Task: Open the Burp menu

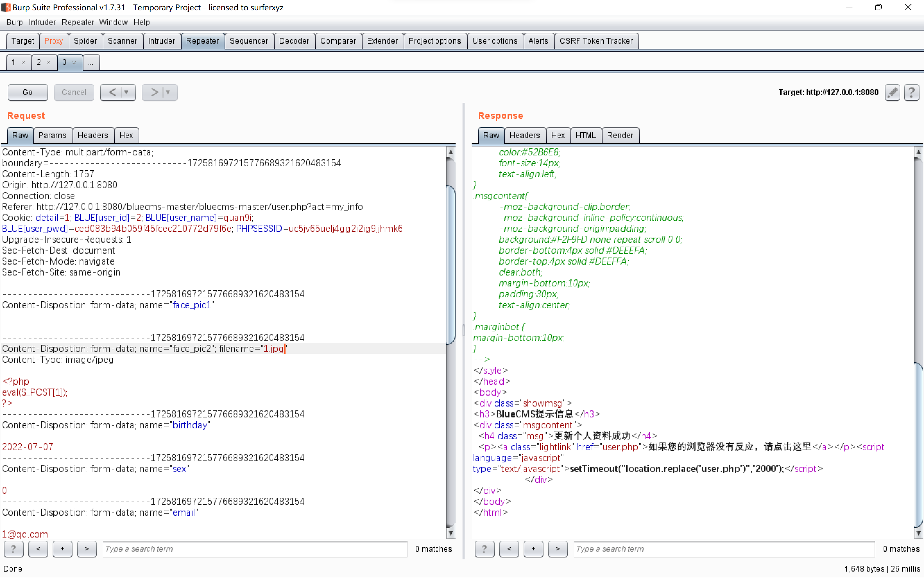Action: [14, 22]
